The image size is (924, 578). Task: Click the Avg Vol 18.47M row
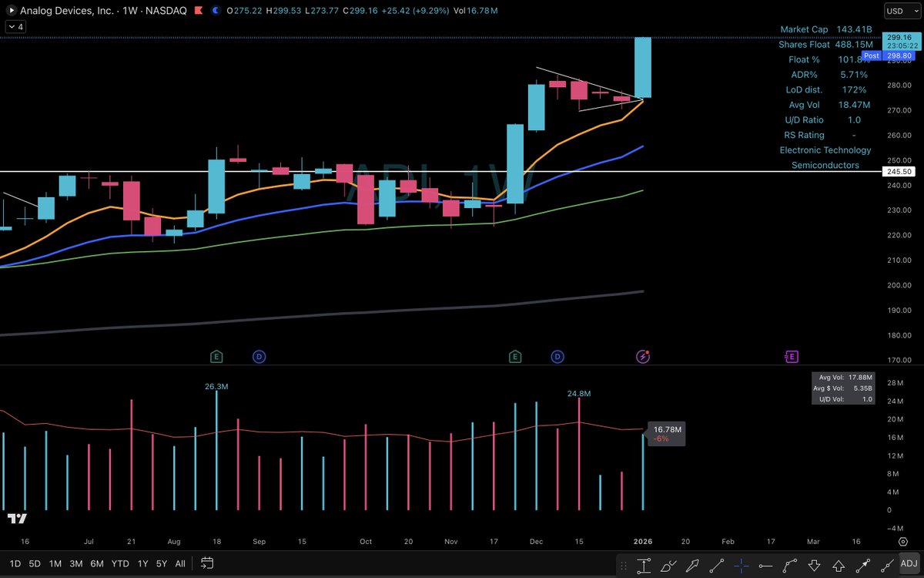(x=828, y=105)
